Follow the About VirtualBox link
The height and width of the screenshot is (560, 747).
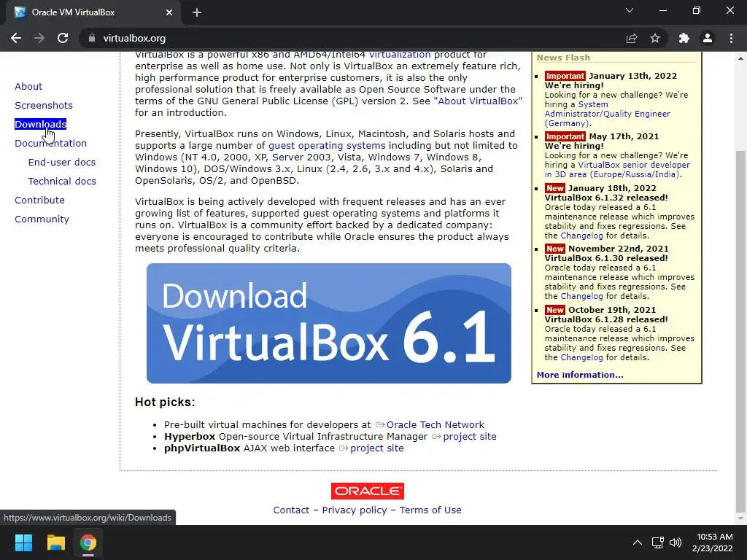[x=478, y=101]
